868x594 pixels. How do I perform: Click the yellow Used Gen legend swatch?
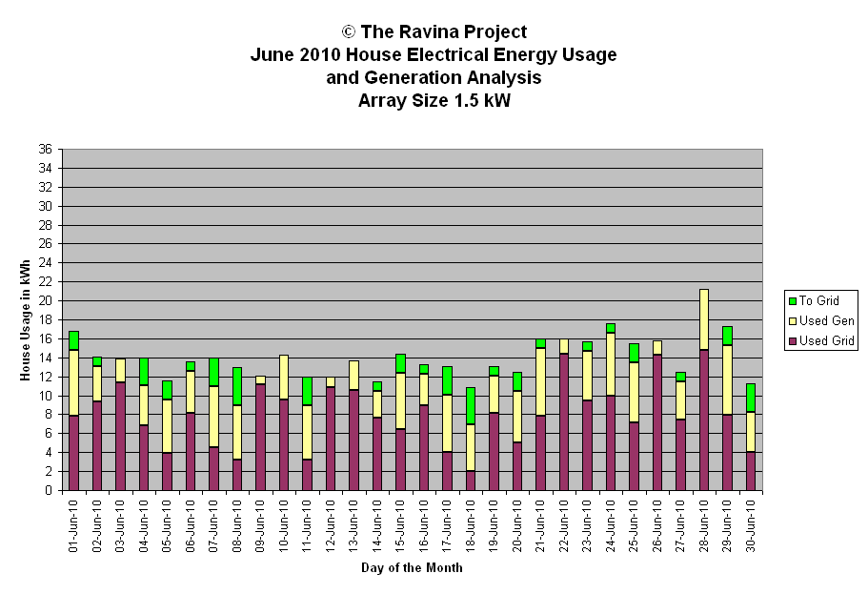tap(792, 321)
